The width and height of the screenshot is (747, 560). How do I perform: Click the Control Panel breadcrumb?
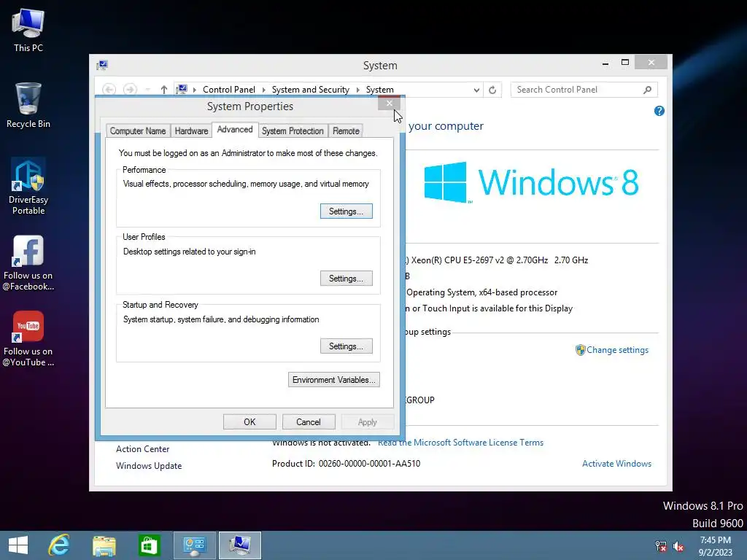(229, 90)
